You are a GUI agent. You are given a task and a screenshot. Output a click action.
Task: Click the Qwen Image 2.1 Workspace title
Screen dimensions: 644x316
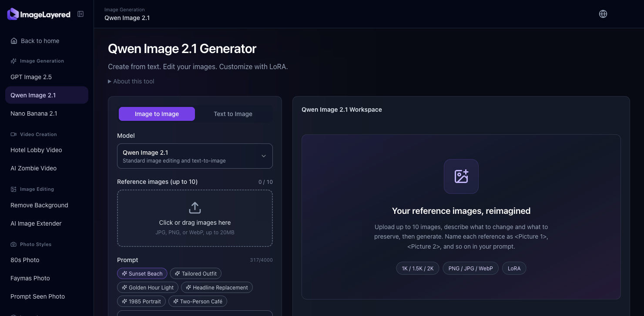[x=342, y=110]
